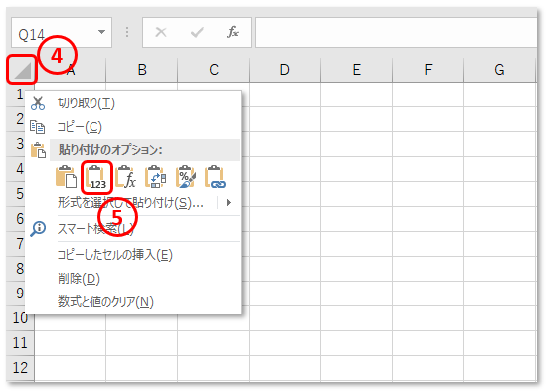Click cell D1
Screen dimensions: 547x392
click(x=285, y=95)
